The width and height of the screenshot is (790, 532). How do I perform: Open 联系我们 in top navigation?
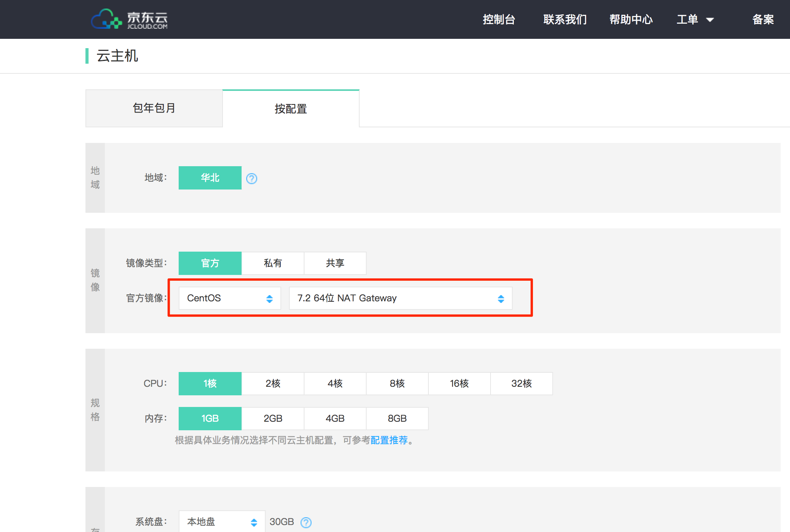565,19
